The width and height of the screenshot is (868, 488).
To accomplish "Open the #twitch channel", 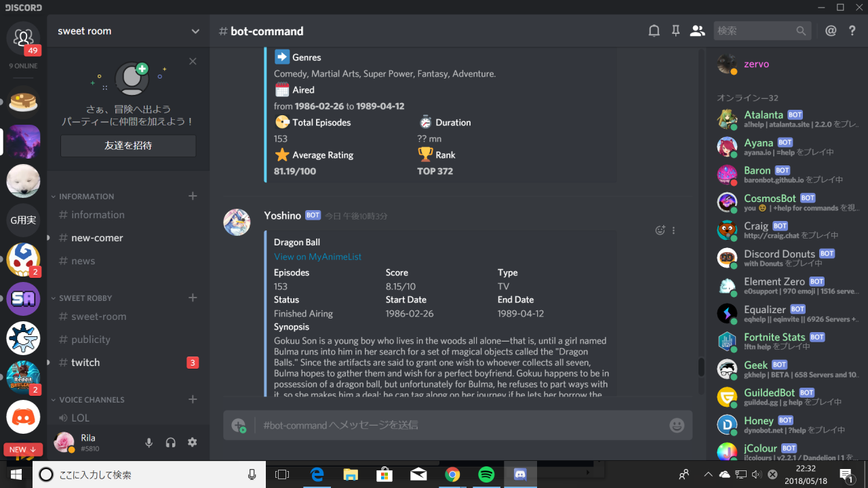I will click(x=127, y=363).
